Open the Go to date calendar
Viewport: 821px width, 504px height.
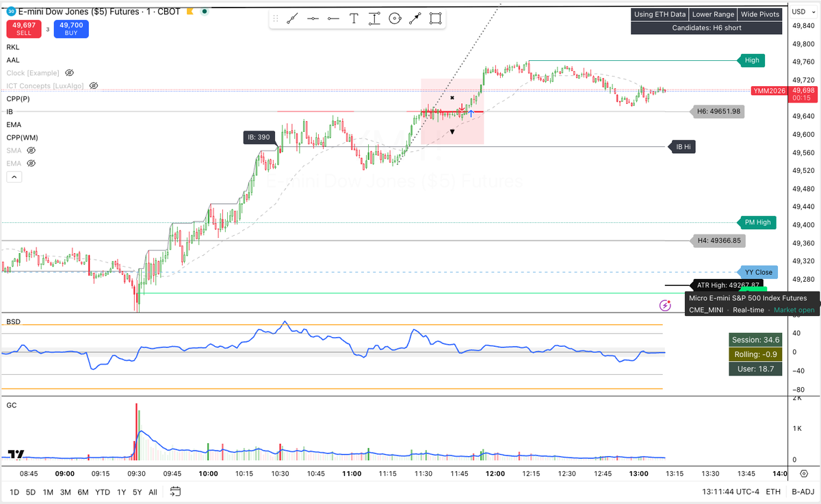[x=175, y=491]
